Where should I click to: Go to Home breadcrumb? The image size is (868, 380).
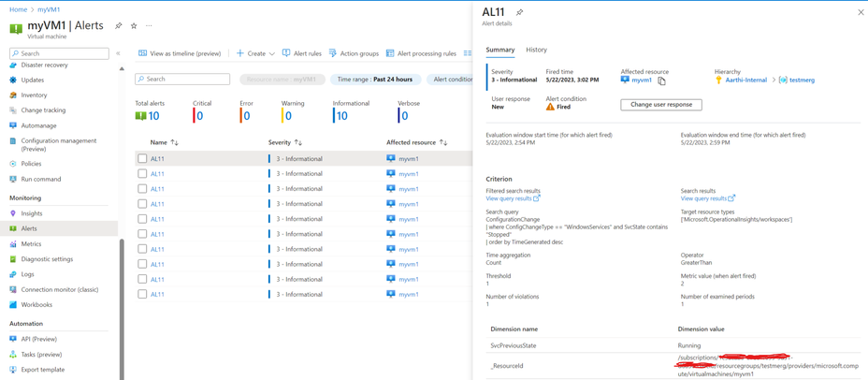pyautogui.click(x=19, y=9)
